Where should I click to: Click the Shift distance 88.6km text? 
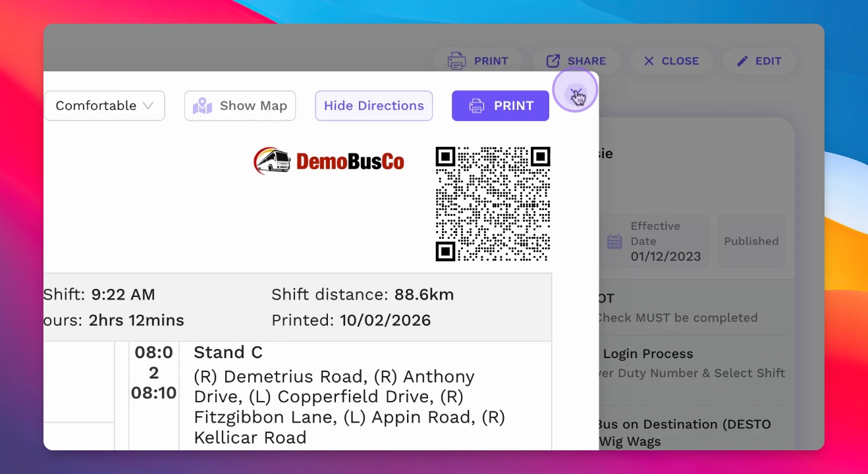point(363,295)
